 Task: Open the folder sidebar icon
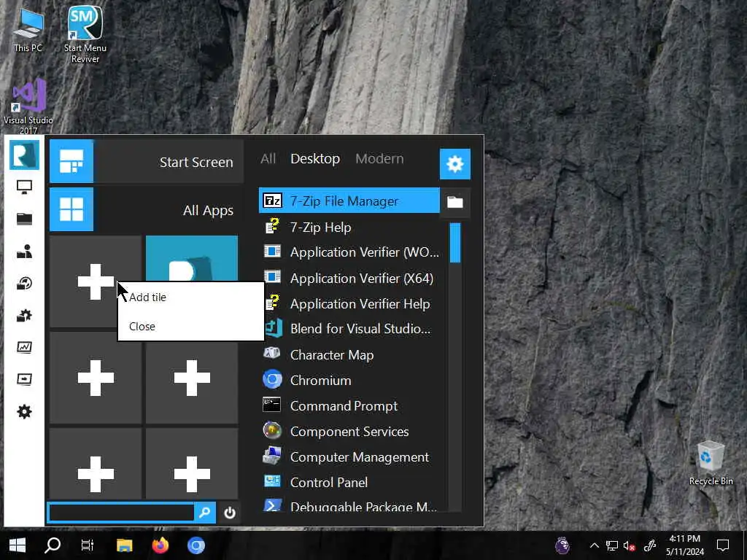(x=24, y=219)
